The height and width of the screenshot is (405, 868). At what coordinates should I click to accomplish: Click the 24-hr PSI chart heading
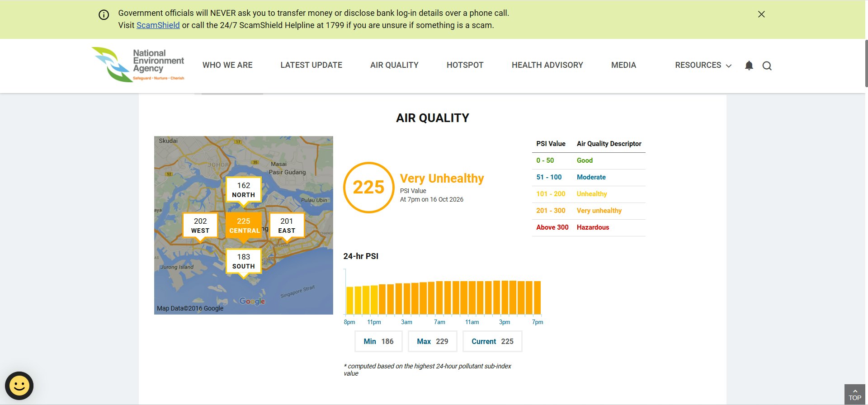click(361, 256)
